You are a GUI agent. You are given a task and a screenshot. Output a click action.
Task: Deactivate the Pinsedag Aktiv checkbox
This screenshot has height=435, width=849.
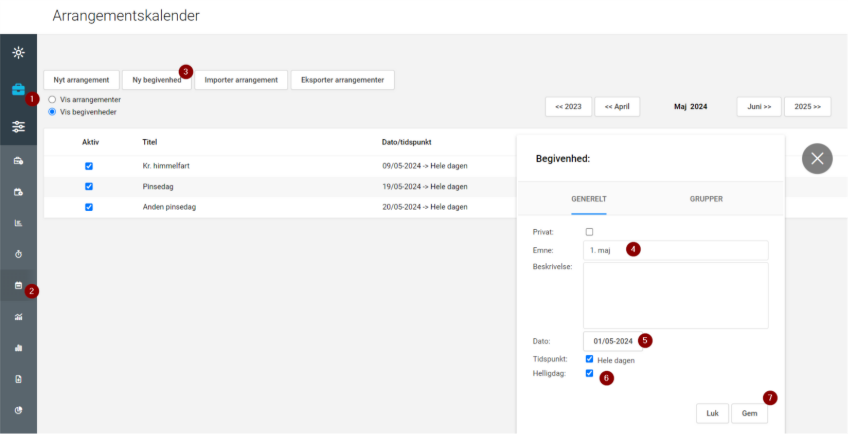pyautogui.click(x=89, y=186)
